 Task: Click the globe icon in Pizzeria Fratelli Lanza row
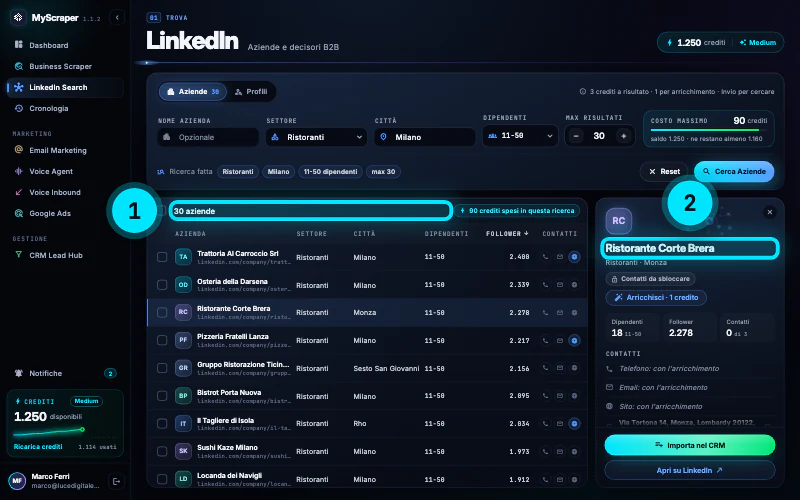pyautogui.click(x=574, y=340)
